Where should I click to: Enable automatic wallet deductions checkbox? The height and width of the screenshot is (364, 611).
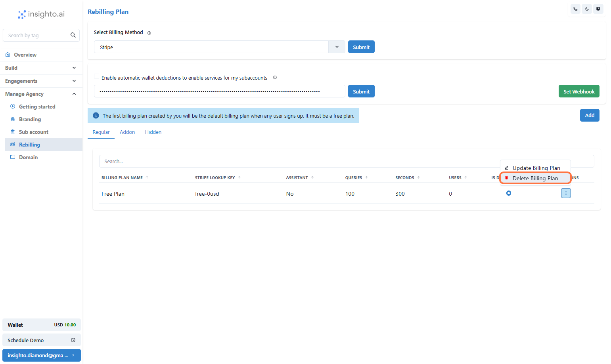click(x=96, y=76)
